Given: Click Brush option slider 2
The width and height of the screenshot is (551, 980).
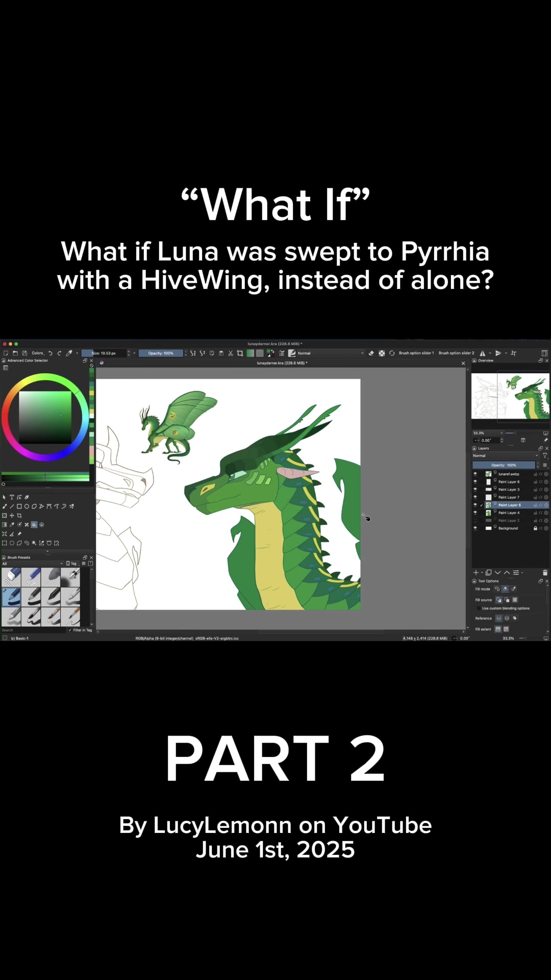Looking at the screenshot, I should click(x=456, y=353).
